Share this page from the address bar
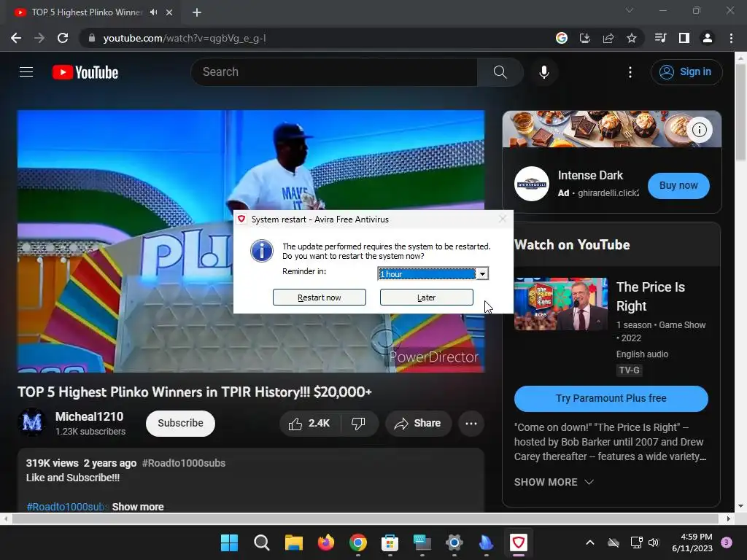Screen dimensions: 747x560 [x=608, y=38]
